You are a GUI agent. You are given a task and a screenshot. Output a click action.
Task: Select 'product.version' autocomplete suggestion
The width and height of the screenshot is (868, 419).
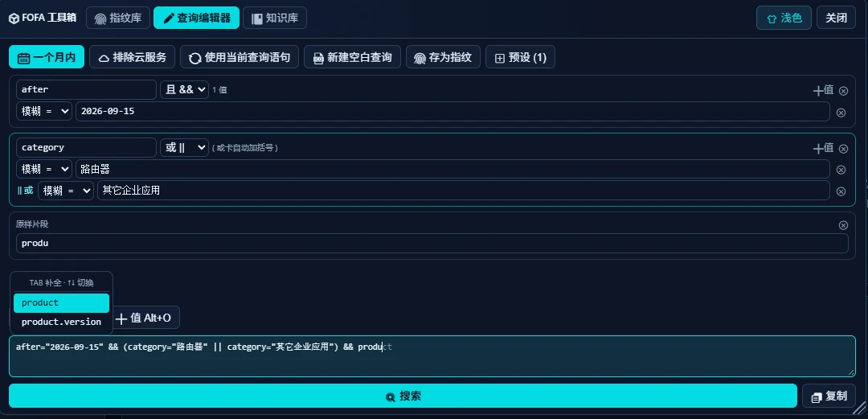(x=61, y=322)
